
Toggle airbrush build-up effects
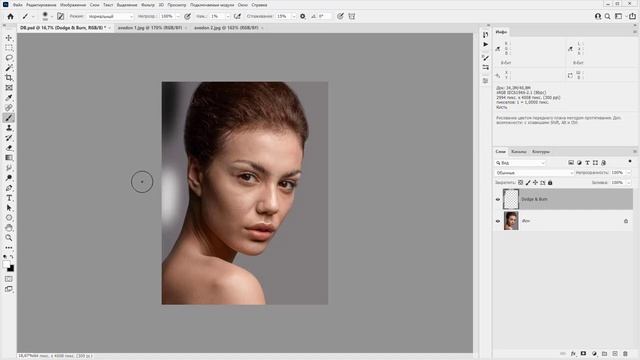[x=238, y=16]
